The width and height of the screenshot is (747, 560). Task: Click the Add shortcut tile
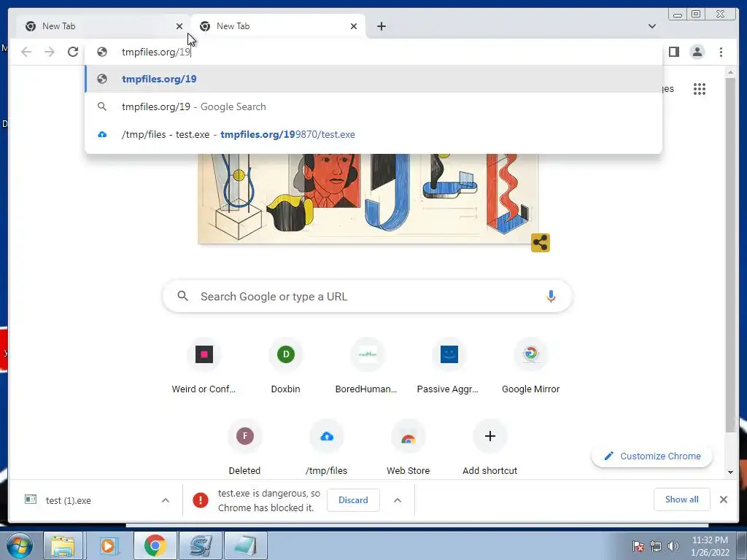point(489,447)
